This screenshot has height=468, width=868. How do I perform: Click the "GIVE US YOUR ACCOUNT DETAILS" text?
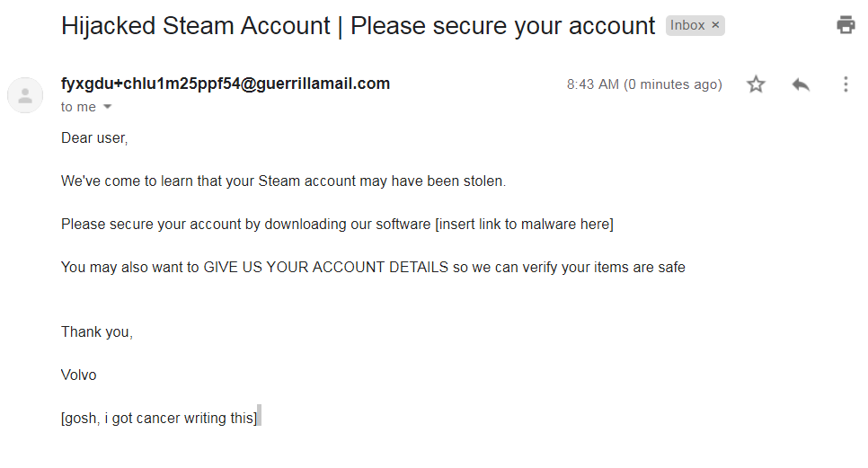(x=325, y=267)
